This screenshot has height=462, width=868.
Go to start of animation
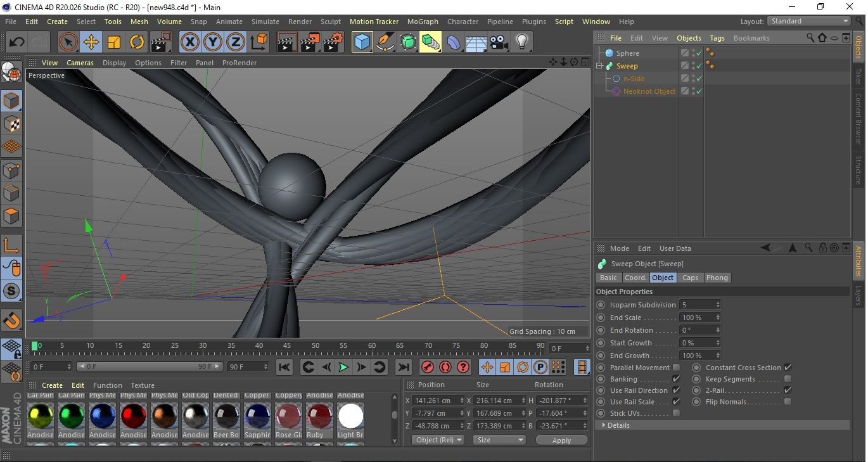point(284,367)
